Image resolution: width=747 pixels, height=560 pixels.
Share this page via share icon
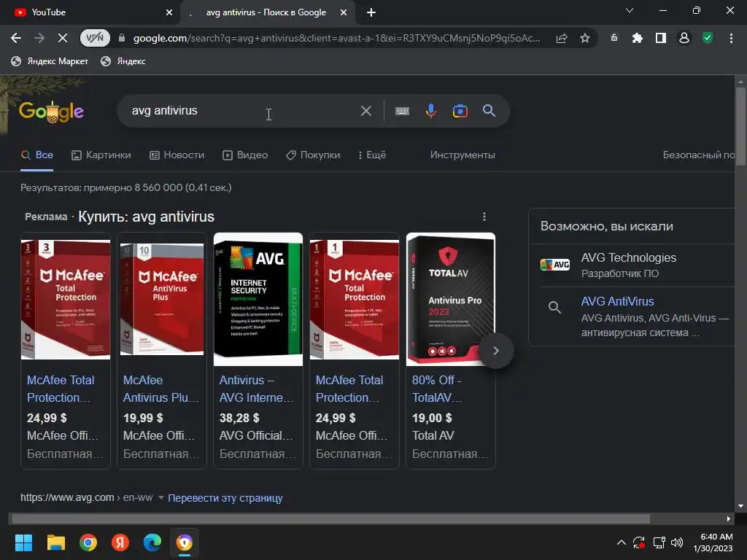pos(562,38)
